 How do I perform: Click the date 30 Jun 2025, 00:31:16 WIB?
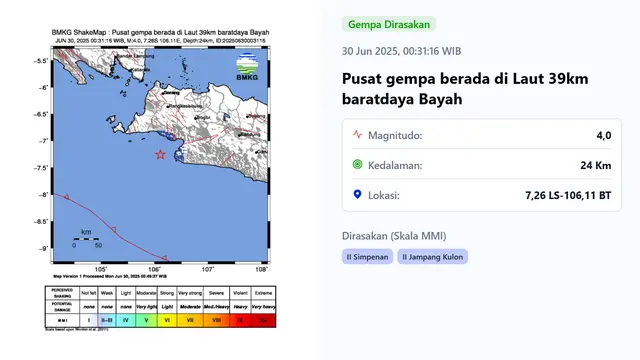(401, 51)
